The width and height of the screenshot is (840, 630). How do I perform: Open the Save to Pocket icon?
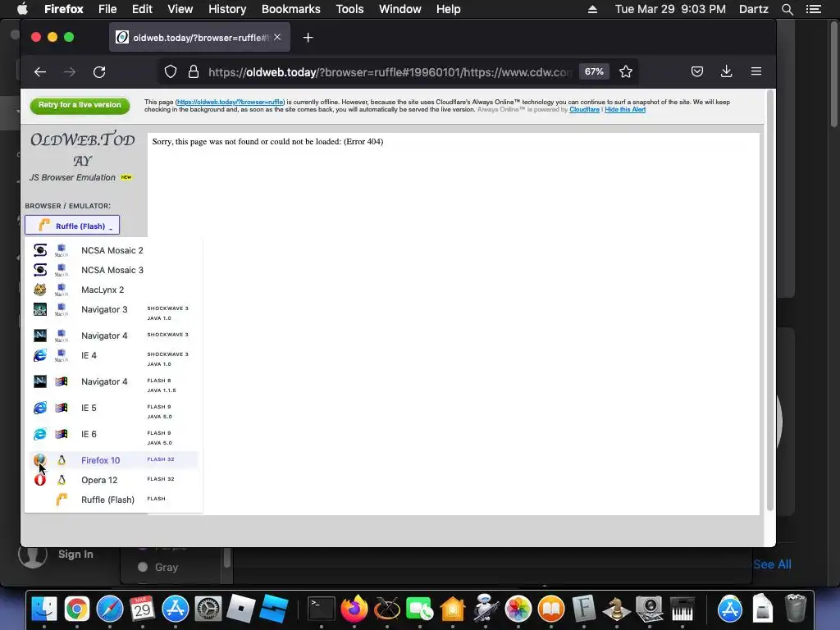point(697,72)
